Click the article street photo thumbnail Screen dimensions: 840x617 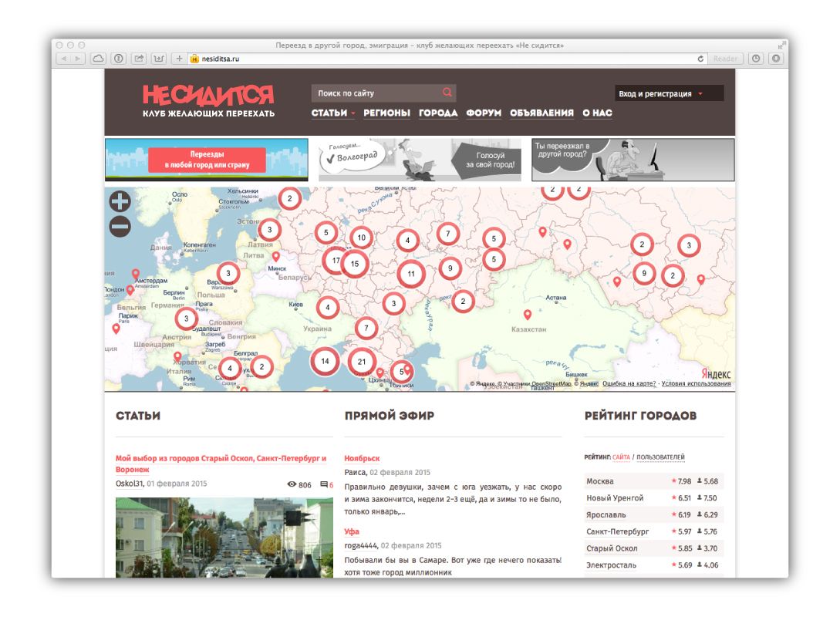pyautogui.click(x=224, y=538)
